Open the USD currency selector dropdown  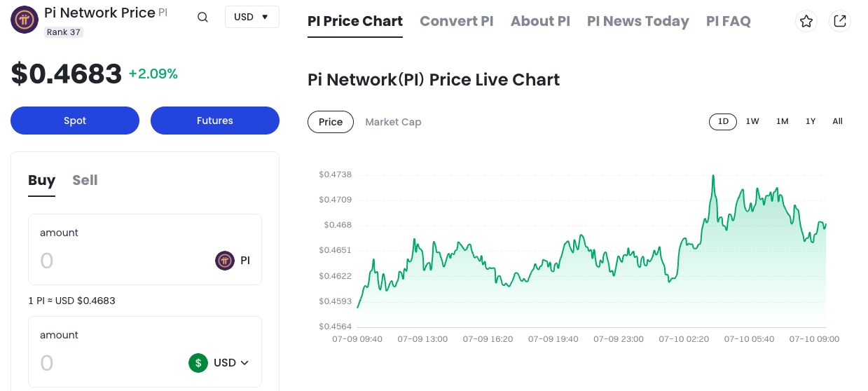(x=252, y=17)
